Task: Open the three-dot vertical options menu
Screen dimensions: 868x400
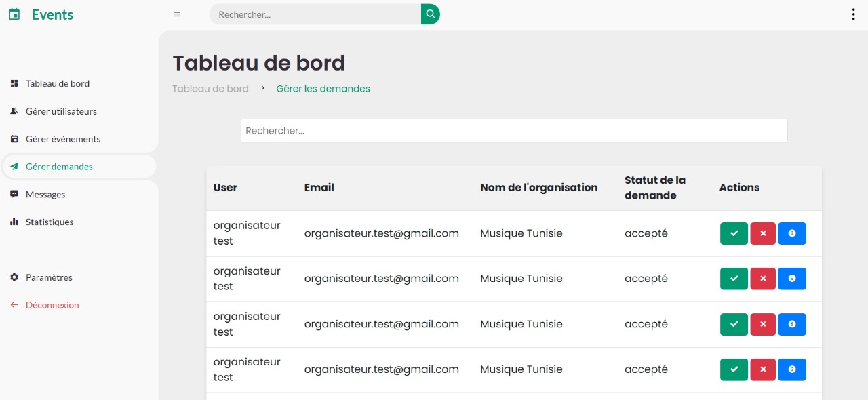Action: click(853, 14)
